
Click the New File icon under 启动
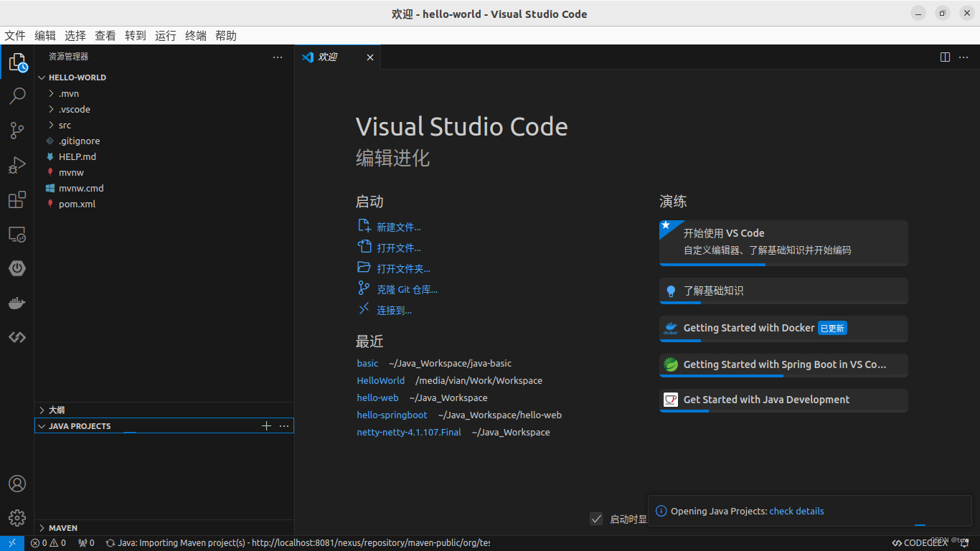364,226
